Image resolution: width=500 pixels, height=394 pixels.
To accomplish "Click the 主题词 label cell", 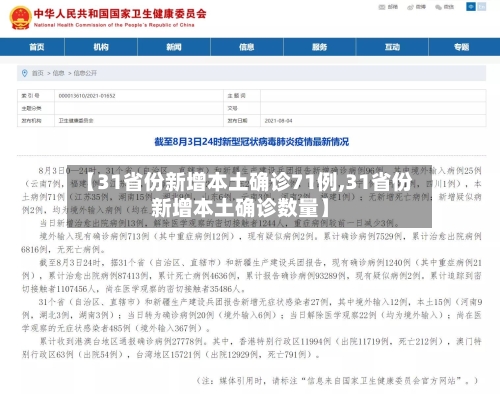I will (242, 96).
